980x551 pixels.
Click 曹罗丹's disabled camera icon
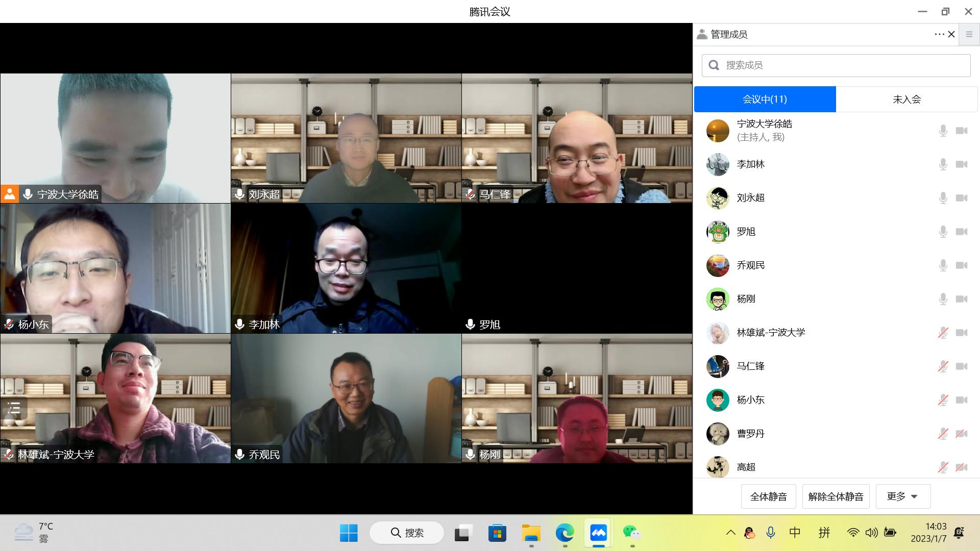coord(962,434)
